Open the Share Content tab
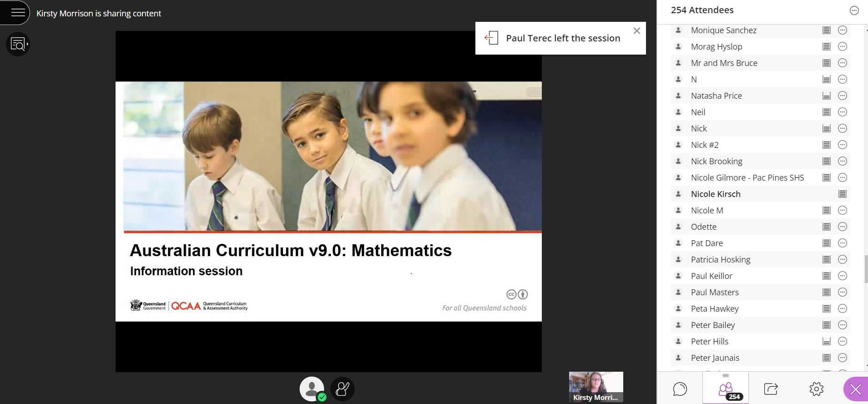The width and height of the screenshot is (868, 404). tap(771, 389)
